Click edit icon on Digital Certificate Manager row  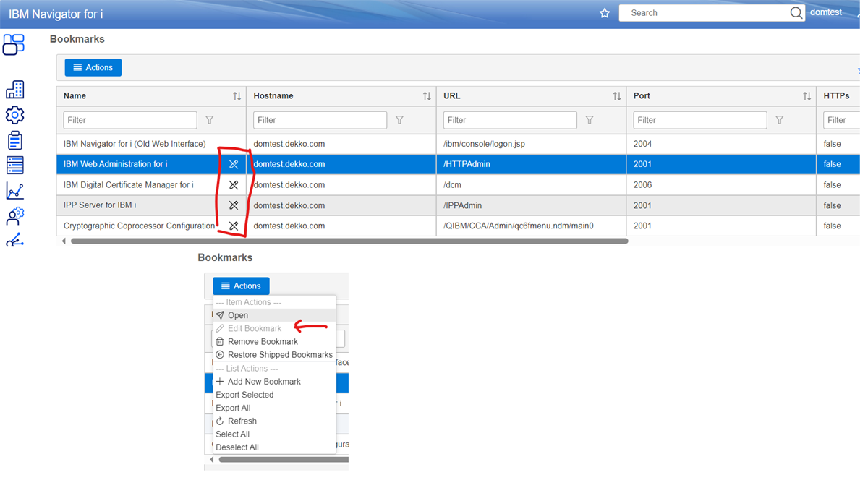click(x=234, y=185)
